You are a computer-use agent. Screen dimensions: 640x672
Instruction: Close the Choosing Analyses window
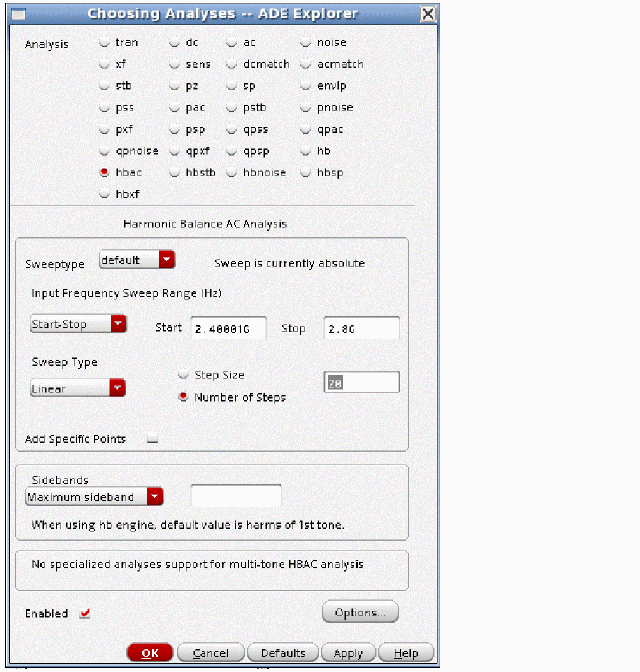[x=428, y=14]
